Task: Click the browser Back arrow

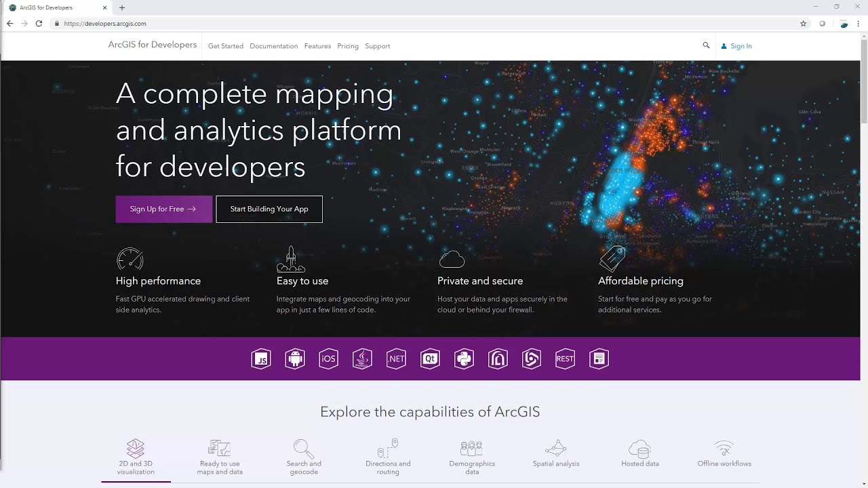Action: coord(9,23)
